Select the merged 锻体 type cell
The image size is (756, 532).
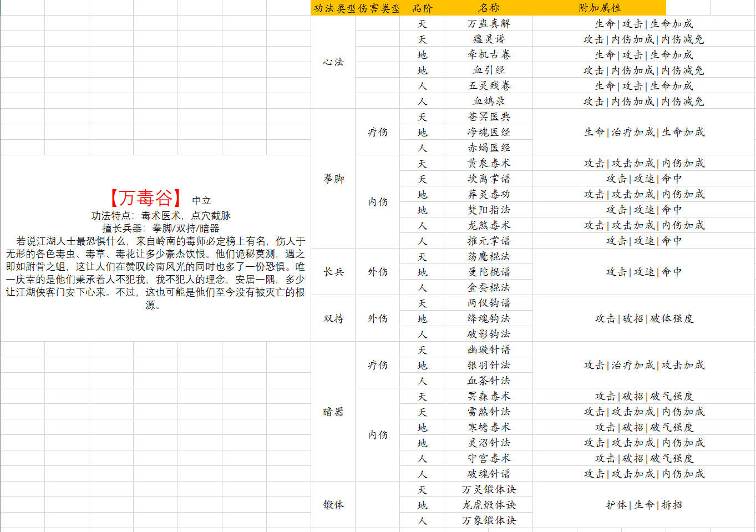coord(333,505)
